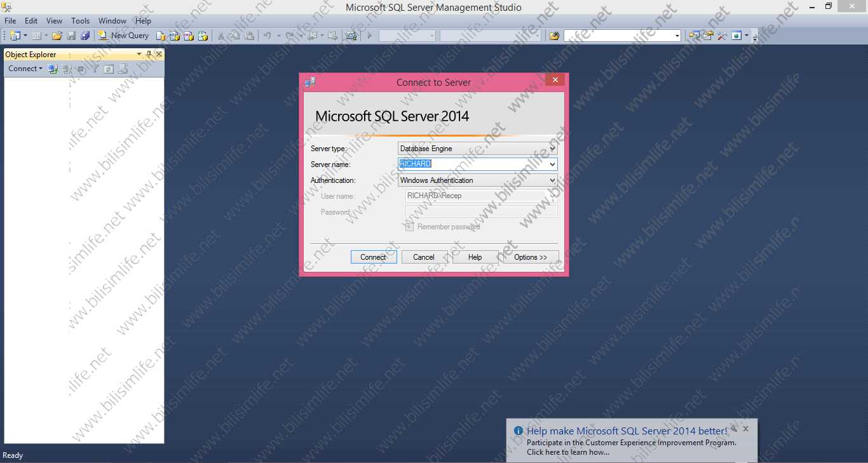Close the Object Explorer panel
Screen dimensions: 868x463
coord(159,55)
